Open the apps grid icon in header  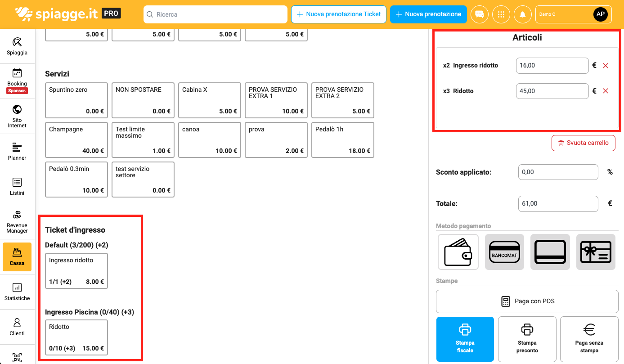click(x=501, y=14)
